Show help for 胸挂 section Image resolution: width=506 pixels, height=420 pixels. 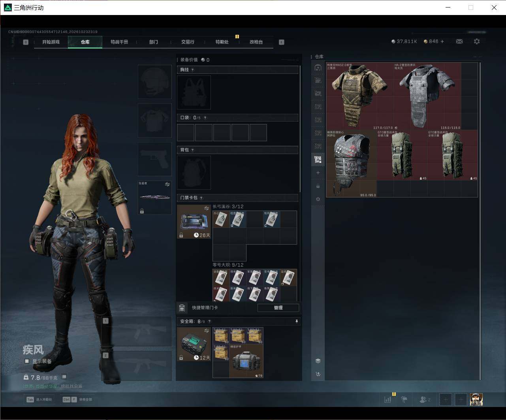[x=192, y=70]
